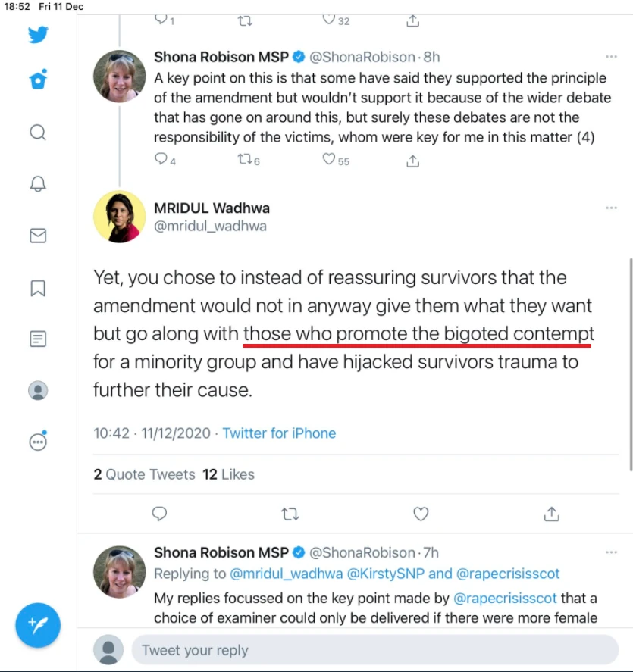The image size is (633, 672).
Task: Open Lists icon in sidebar
Action: 38,339
